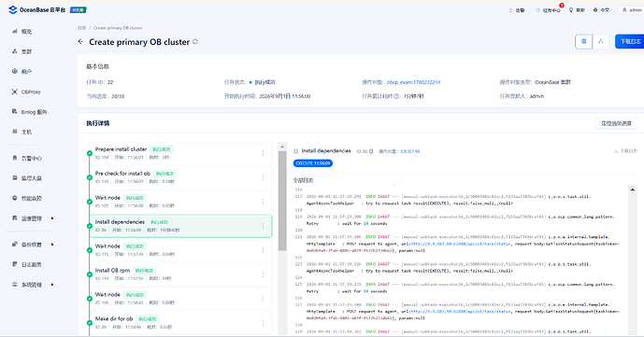Image resolution: width=644 pixels, height=337 pixels.
Task: Click subtask list scrollbar up arrow
Action: point(282,147)
